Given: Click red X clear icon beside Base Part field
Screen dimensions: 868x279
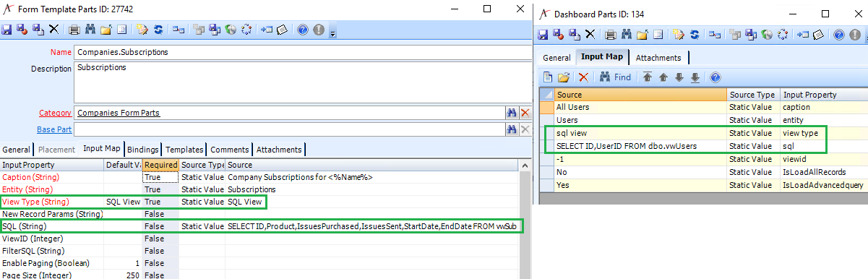Looking at the screenshot, I should point(525,129).
